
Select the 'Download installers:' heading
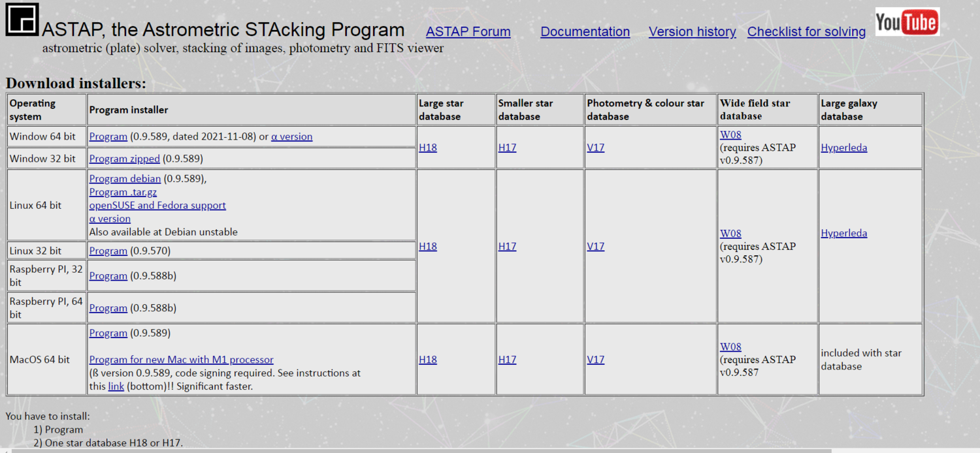[76, 84]
